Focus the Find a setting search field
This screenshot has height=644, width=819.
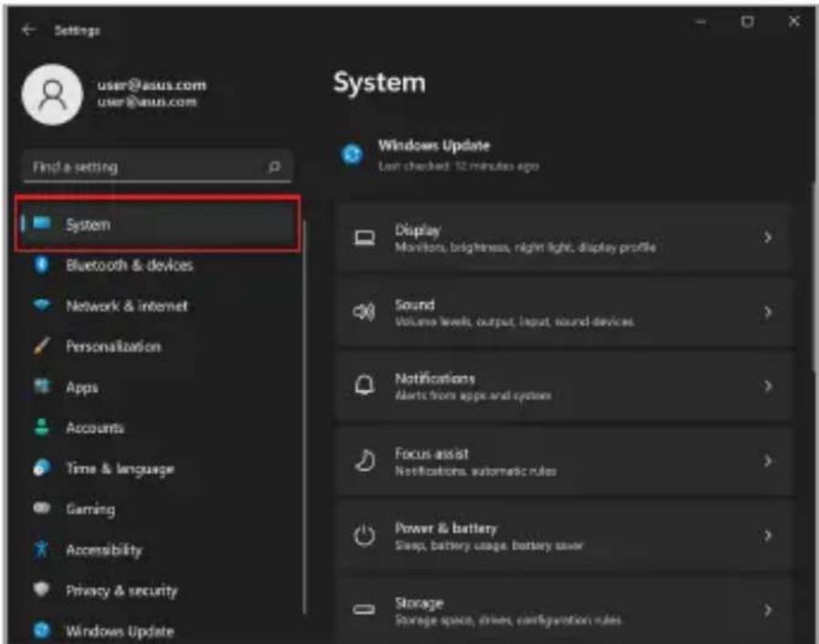[158, 167]
